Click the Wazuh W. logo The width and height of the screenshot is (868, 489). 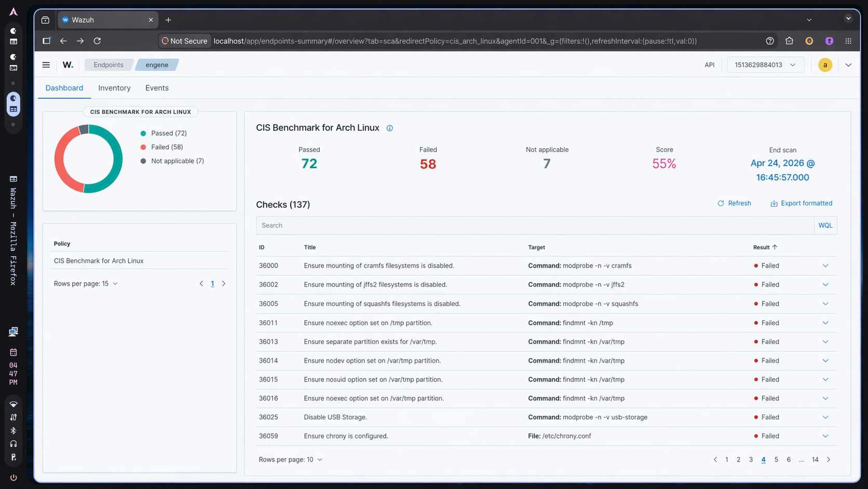coord(68,65)
